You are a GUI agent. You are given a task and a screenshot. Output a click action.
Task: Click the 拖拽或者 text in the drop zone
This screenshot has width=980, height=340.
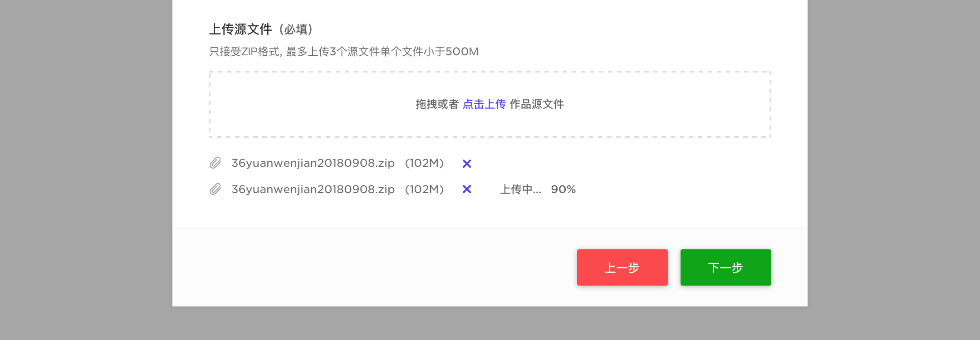pos(437,104)
